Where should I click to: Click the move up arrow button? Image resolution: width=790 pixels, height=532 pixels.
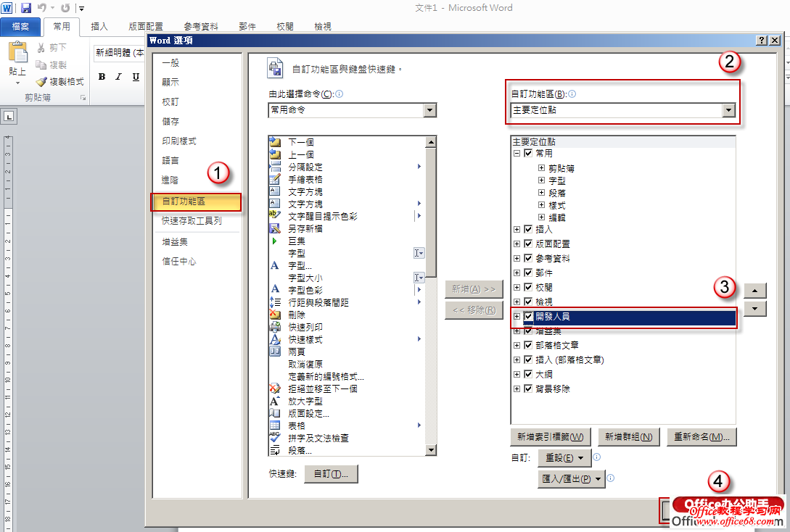(x=754, y=291)
